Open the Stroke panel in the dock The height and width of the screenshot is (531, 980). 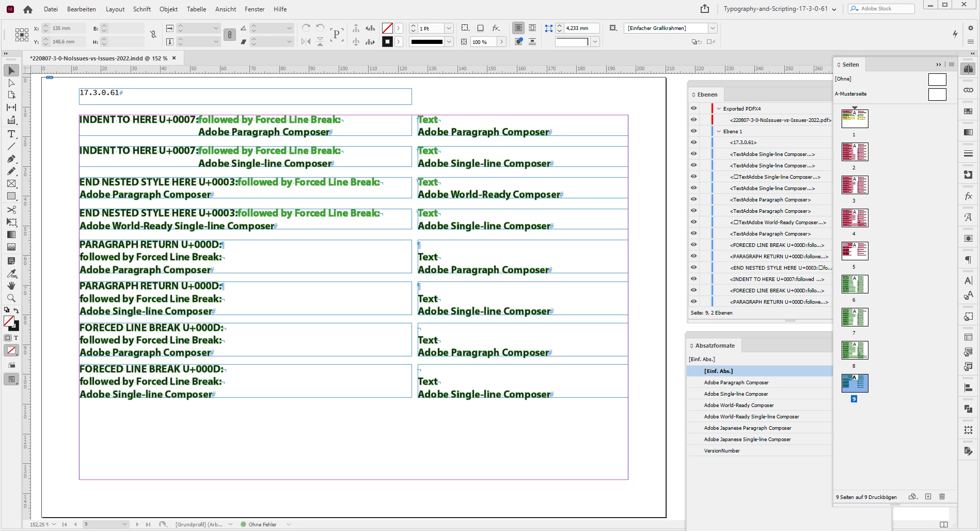click(x=968, y=153)
